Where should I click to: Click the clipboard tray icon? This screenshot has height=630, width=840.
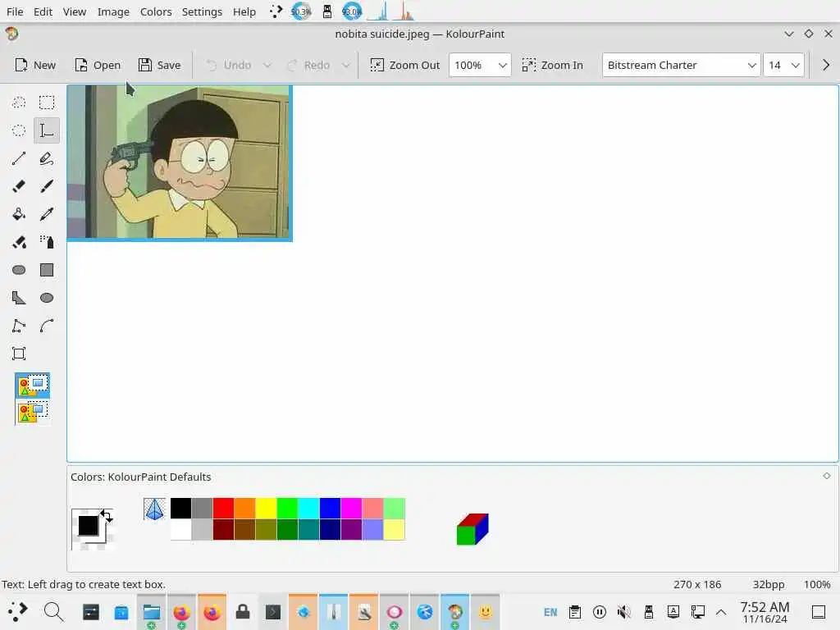click(x=575, y=612)
